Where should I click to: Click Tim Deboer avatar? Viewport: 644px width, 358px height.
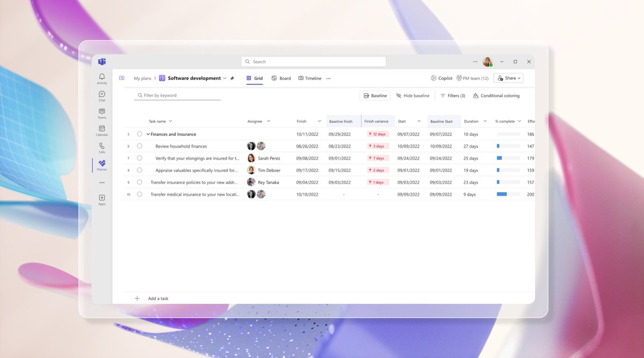(x=251, y=170)
